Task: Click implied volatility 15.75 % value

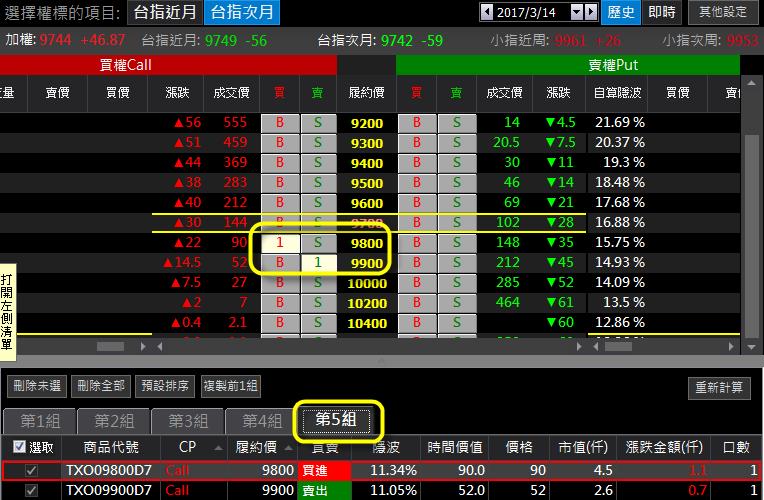Action: (x=619, y=242)
